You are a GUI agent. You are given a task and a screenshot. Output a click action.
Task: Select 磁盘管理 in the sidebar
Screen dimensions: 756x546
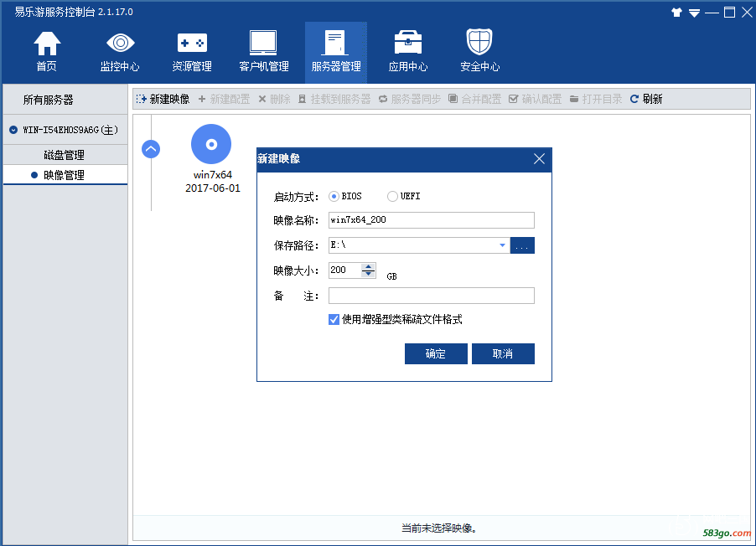tap(64, 155)
